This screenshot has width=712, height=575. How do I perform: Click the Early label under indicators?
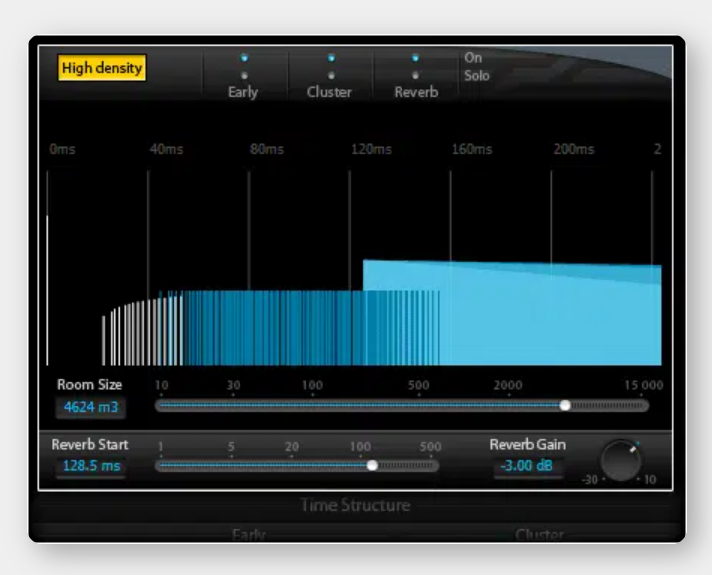tap(243, 92)
